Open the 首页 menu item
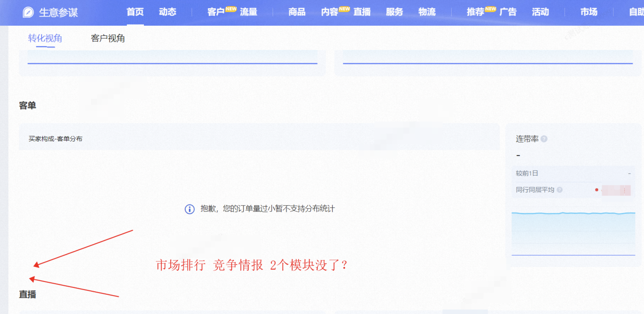This screenshot has width=644, height=314. (x=135, y=12)
